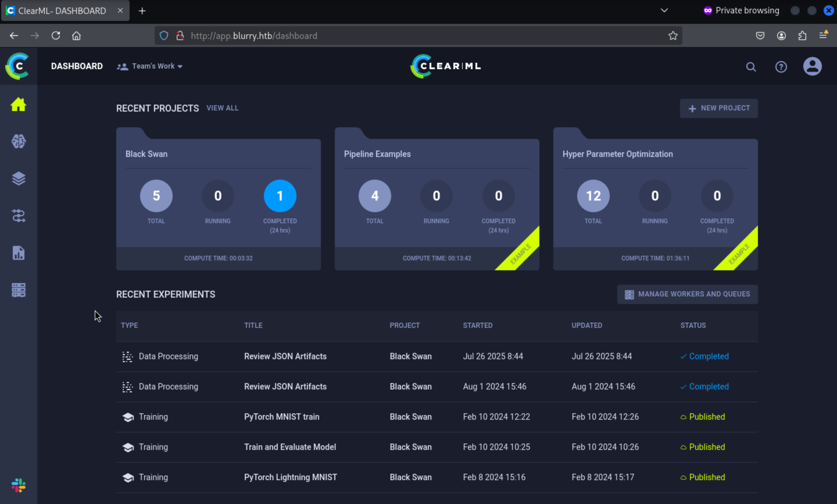Open the search magnifier icon in the header

click(751, 67)
